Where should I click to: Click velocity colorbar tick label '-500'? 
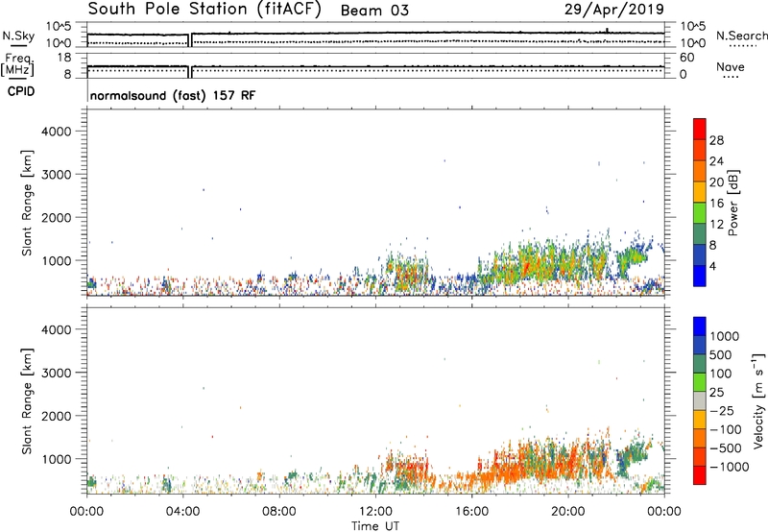(x=726, y=448)
